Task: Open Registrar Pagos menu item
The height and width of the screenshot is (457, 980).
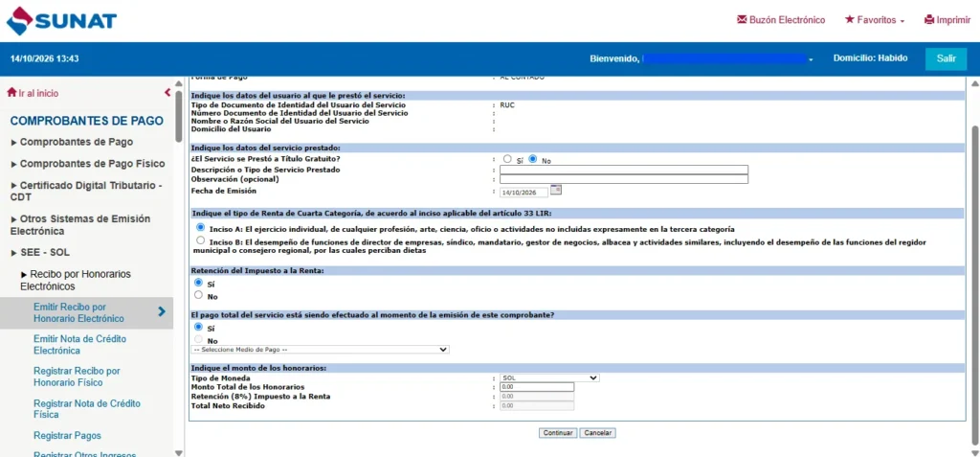Action: [68, 436]
